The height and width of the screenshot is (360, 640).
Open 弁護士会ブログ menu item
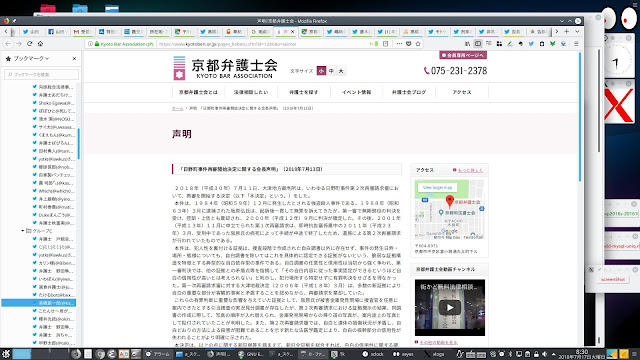click(409, 92)
